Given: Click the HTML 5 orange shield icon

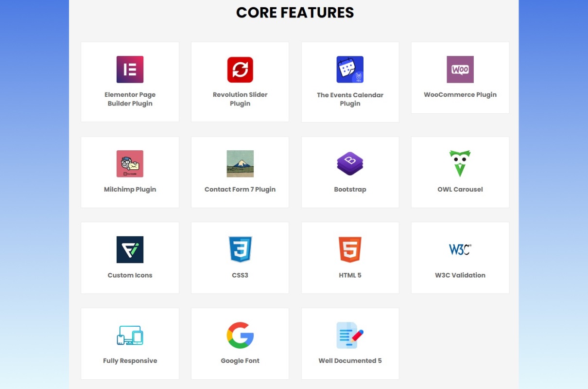Looking at the screenshot, I should tap(350, 249).
